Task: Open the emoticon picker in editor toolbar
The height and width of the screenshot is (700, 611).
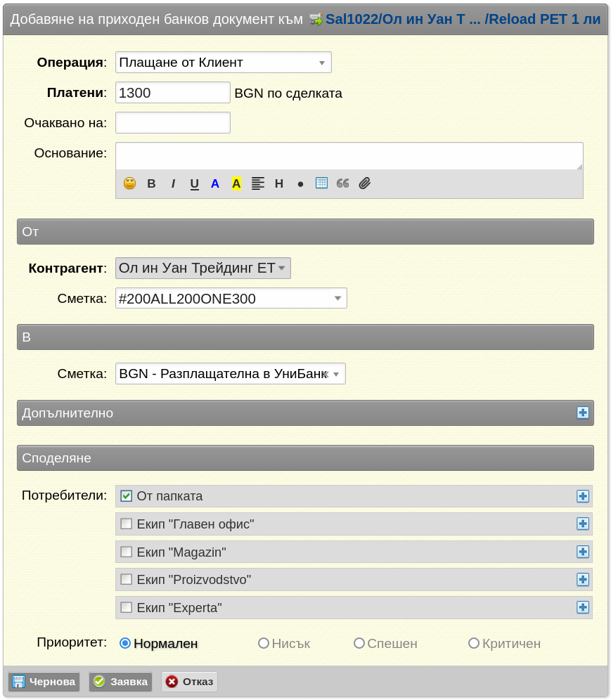Action: [x=129, y=183]
